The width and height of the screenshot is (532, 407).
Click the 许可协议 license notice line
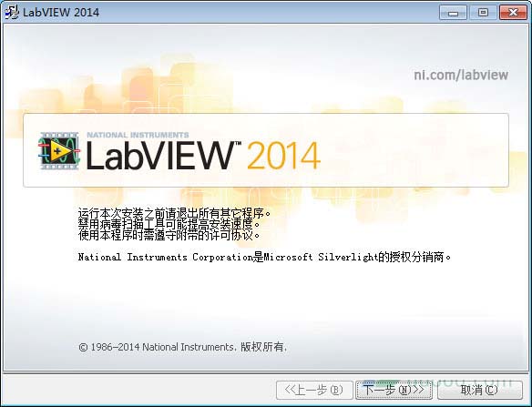click(169, 235)
